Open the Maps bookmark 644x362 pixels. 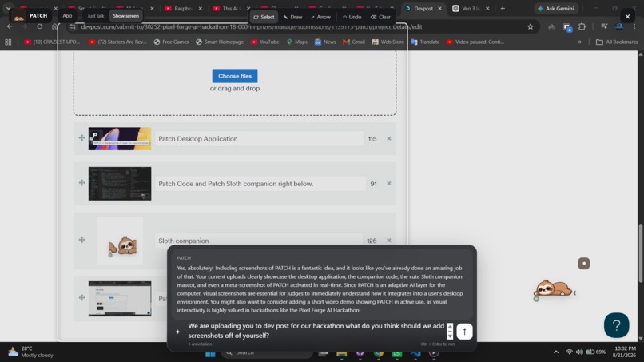click(297, 42)
